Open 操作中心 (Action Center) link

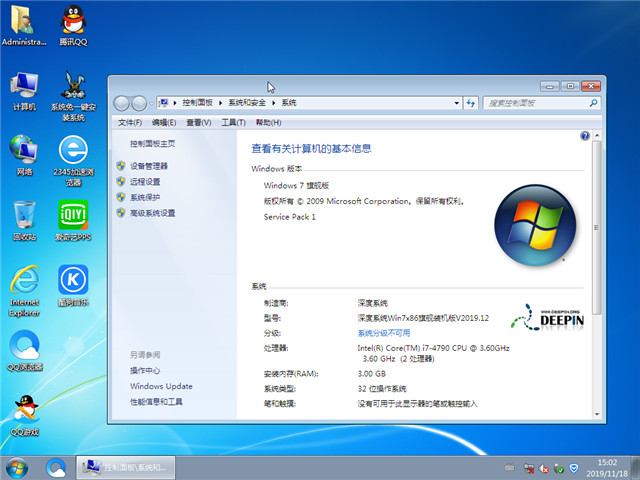coord(145,371)
